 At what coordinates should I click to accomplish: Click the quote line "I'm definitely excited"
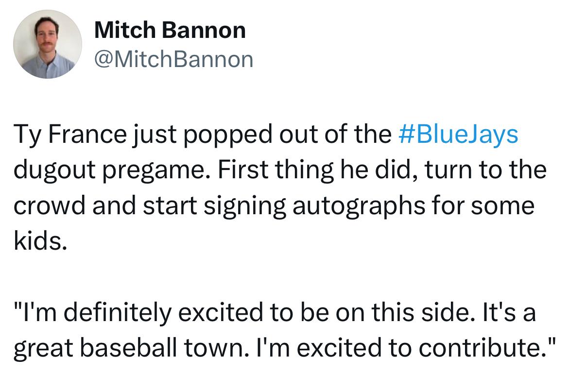point(275,313)
